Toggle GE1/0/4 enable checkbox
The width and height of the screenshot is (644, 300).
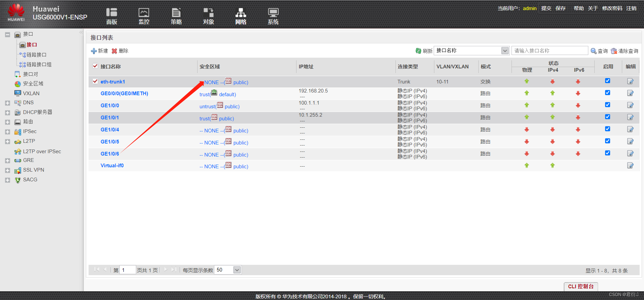point(607,129)
